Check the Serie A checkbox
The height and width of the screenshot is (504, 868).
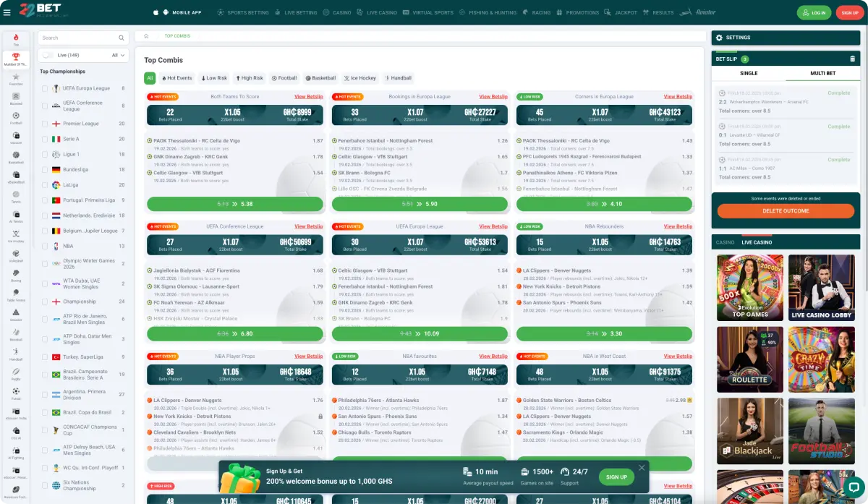coord(45,139)
